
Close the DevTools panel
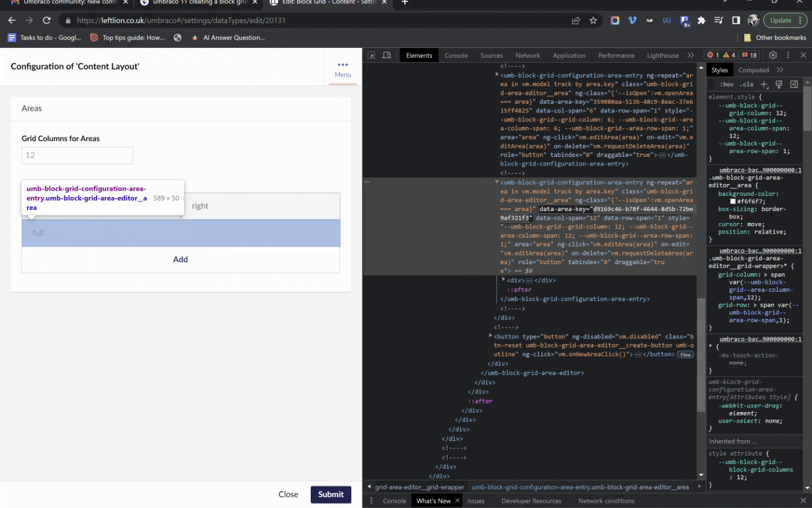[803, 55]
